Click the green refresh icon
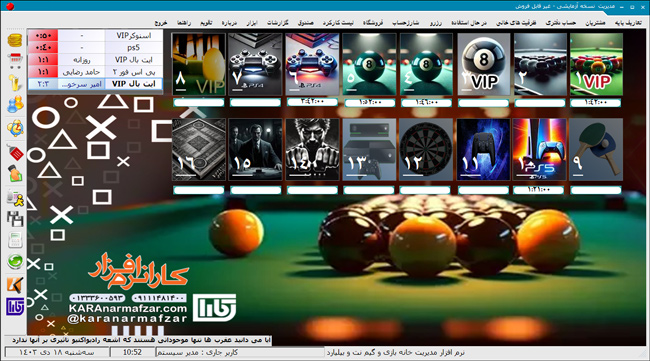The width and height of the screenshot is (650, 361). [15, 262]
